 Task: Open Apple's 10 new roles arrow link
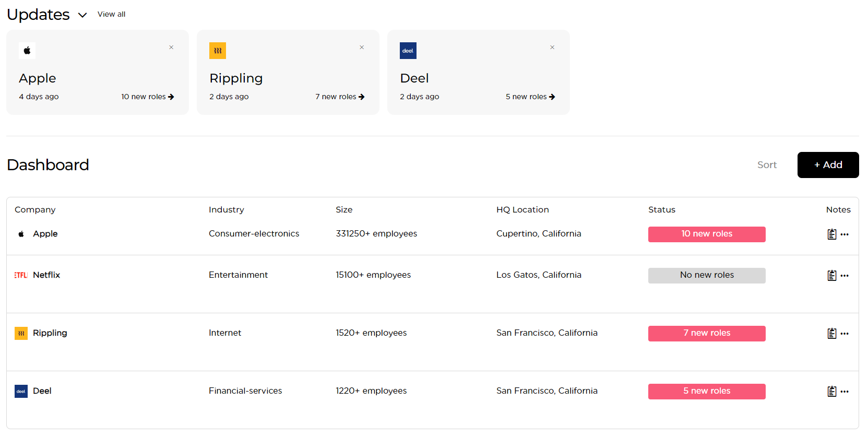click(x=148, y=97)
